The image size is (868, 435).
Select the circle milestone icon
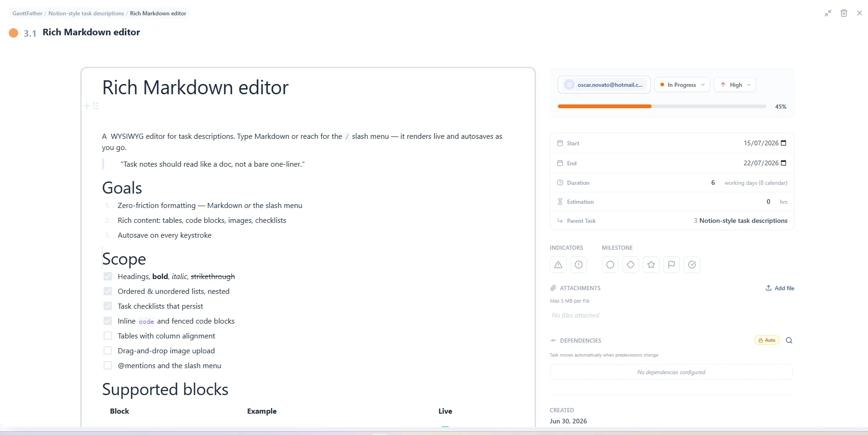coord(610,265)
